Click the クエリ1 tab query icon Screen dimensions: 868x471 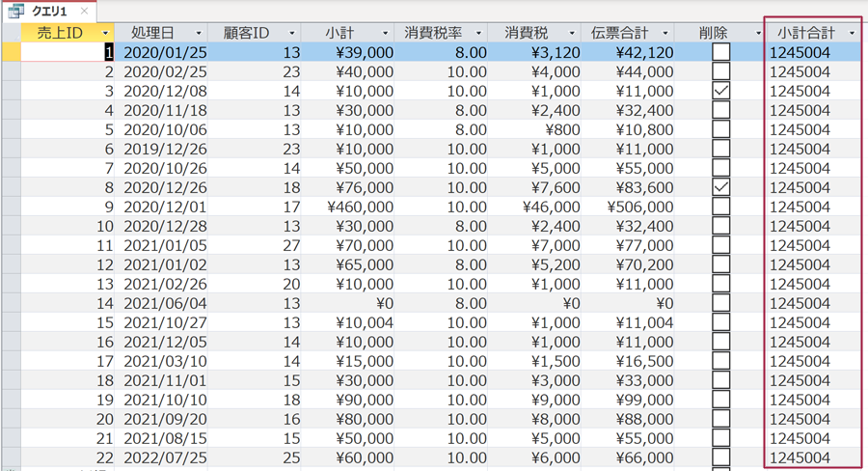16,11
